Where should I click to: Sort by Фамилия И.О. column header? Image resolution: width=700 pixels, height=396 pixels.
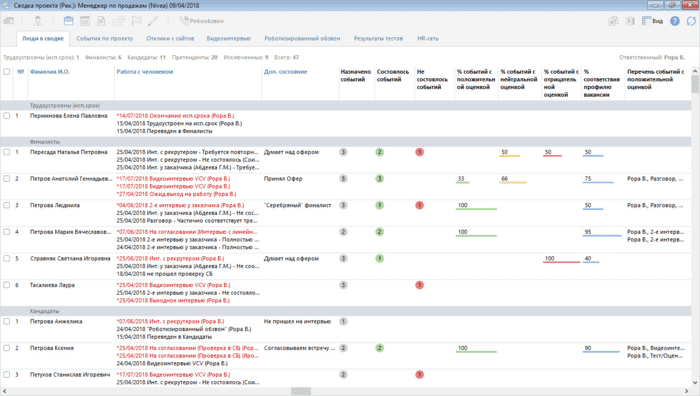click(50, 71)
